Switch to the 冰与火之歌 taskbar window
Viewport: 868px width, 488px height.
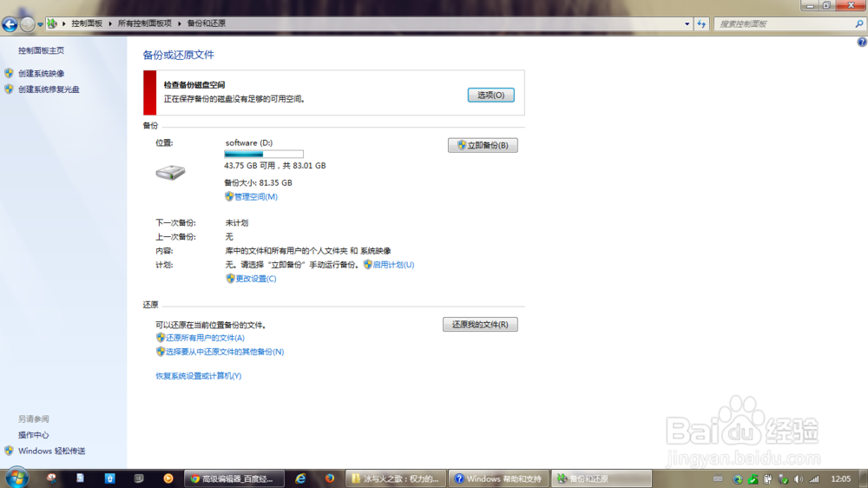pos(396,478)
